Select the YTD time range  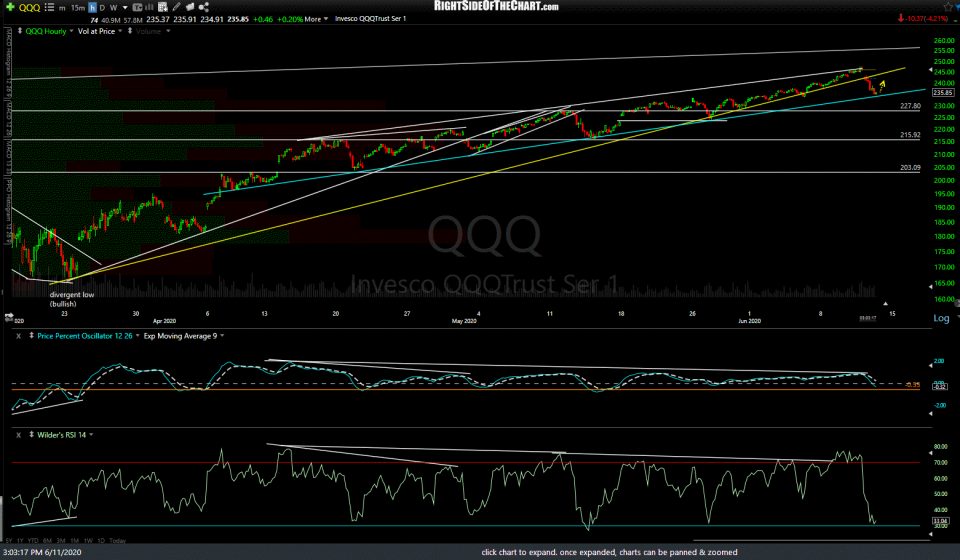[x=33, y=540]
